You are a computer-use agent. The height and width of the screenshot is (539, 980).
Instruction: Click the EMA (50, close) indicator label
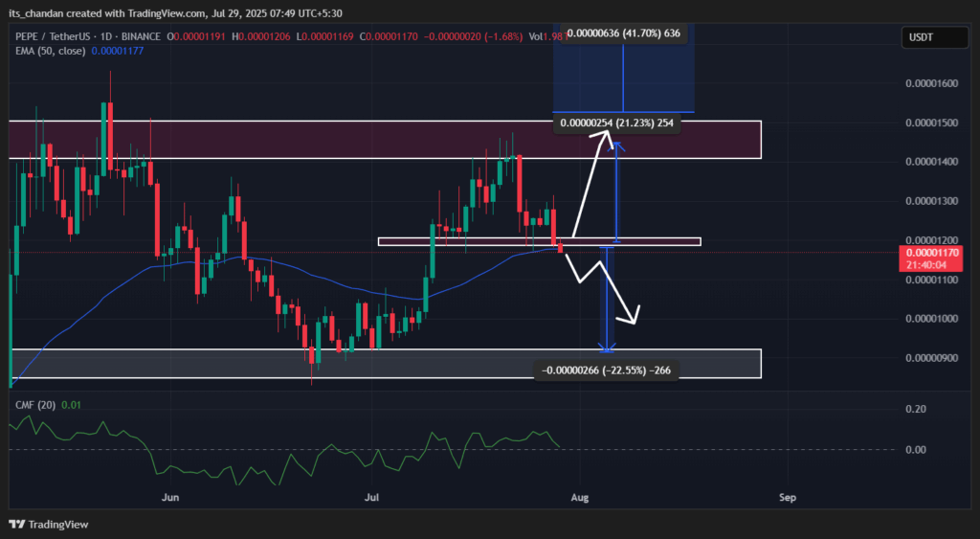click(x=51, y=51)
